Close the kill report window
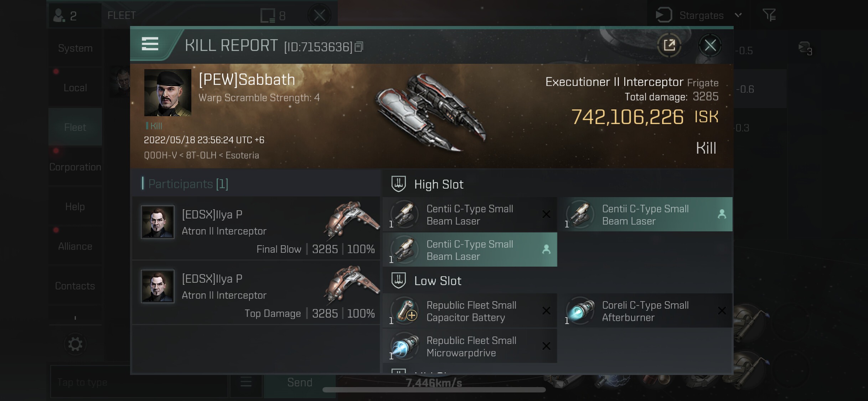The image size is (868, 401). coord(710,45)
